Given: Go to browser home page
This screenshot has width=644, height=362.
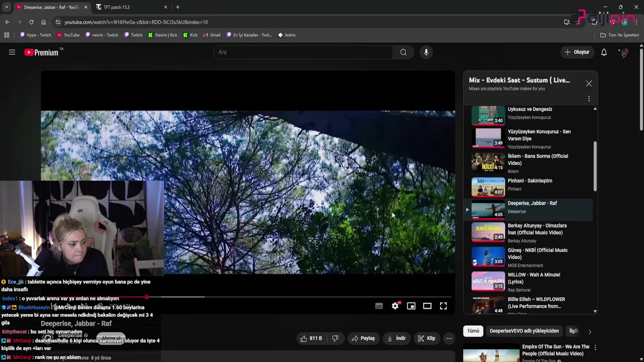Looking at the screenshot, I should pyautogui.click(x=43, y=22).
